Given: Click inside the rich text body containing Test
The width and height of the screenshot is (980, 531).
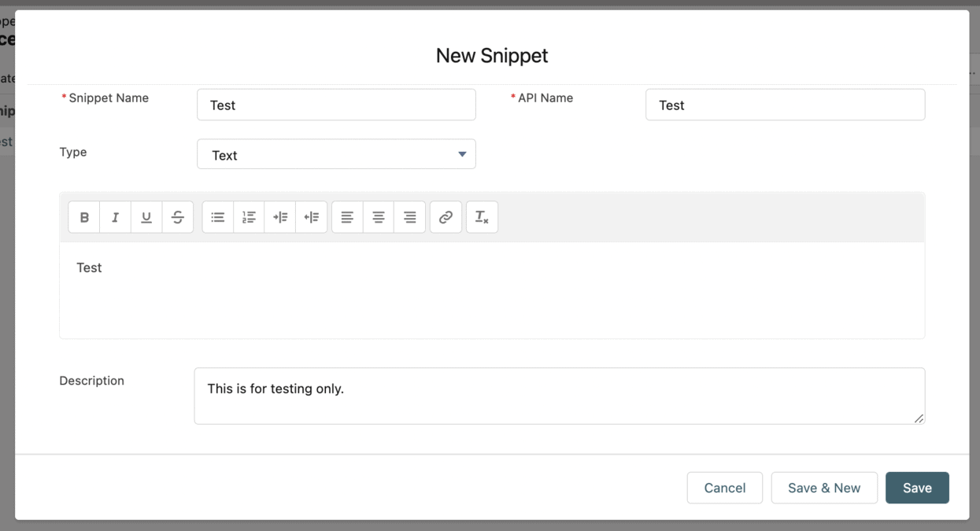Looking at the screenshot, I should [492, 290].
